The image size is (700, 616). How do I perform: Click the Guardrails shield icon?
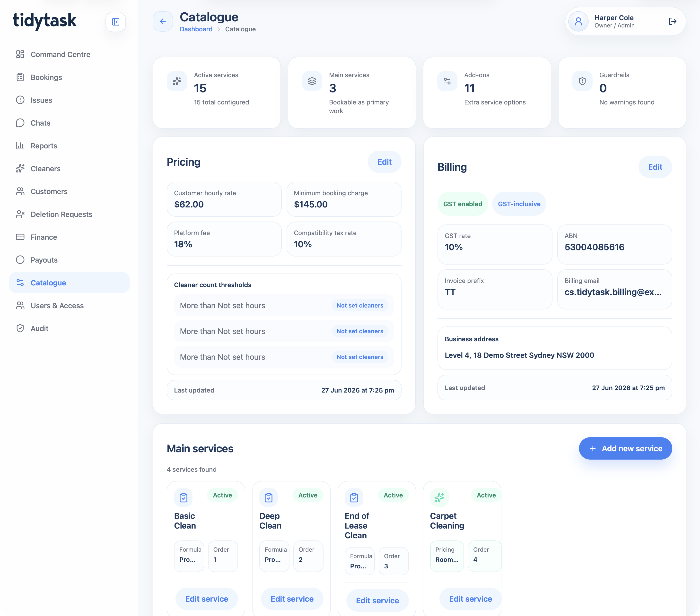click(582, 81)
